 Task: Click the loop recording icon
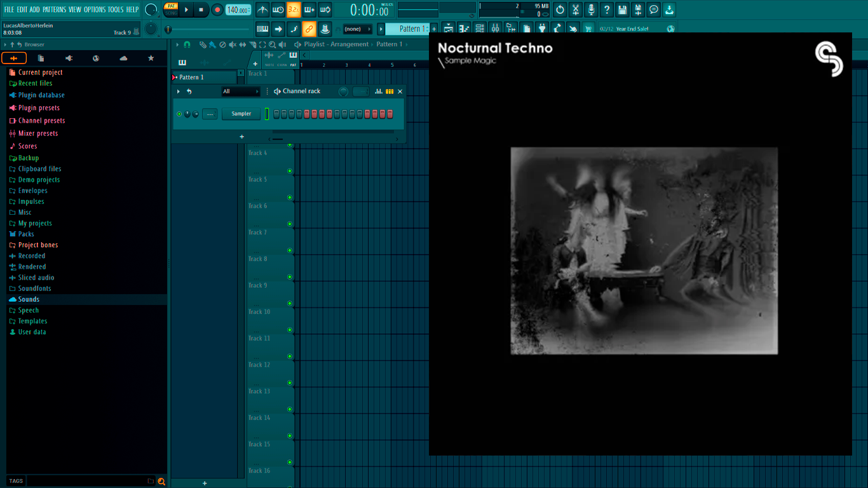[325, 10]
